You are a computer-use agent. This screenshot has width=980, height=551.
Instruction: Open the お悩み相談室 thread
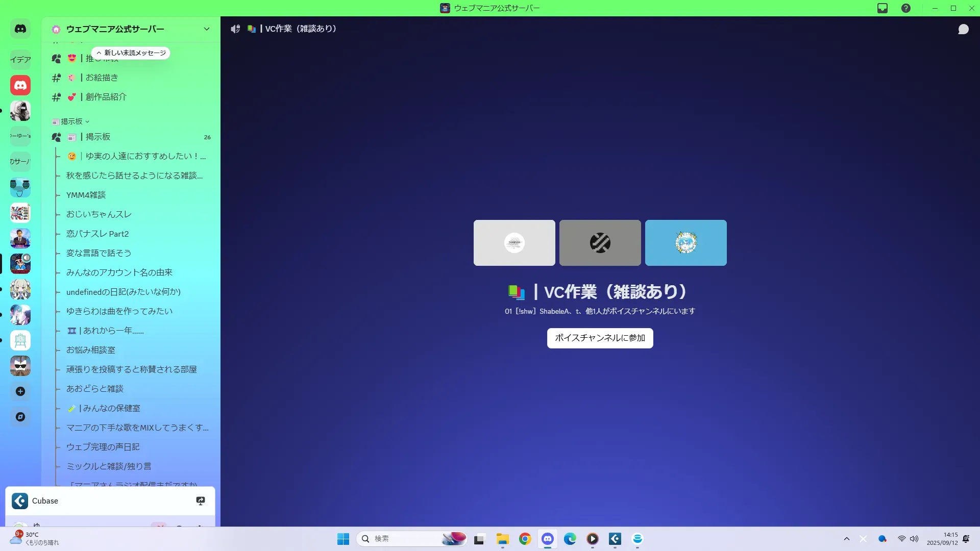[91, 350]
